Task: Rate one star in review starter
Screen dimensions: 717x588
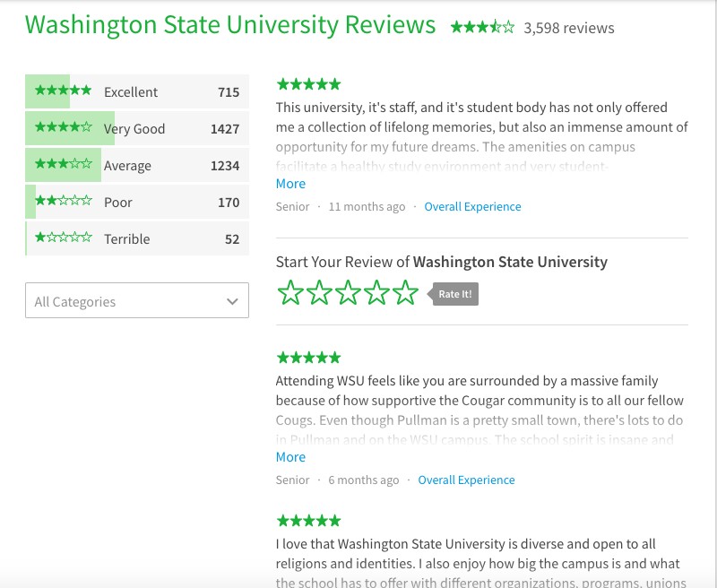Action: coord(290,292)
